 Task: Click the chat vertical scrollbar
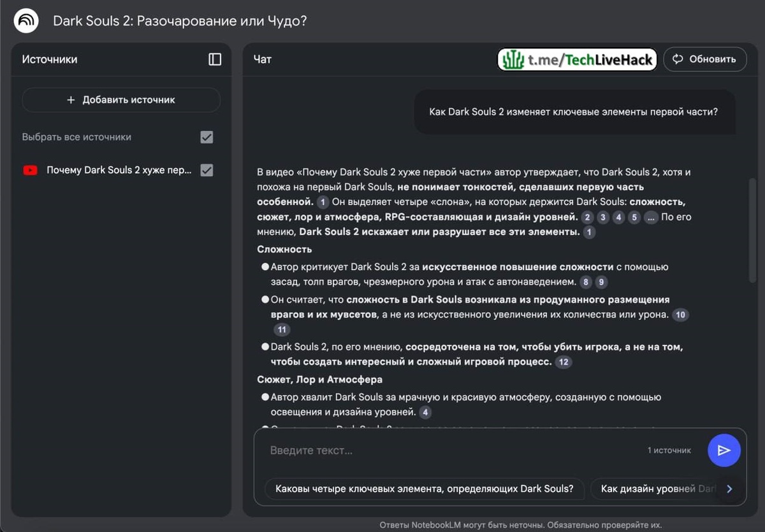click(x=753, y=229)
